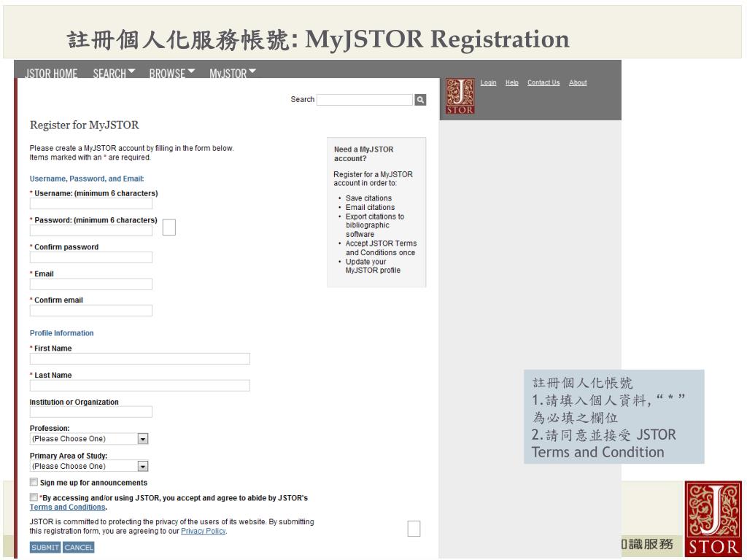Focus the Email input field

[91, 284]
